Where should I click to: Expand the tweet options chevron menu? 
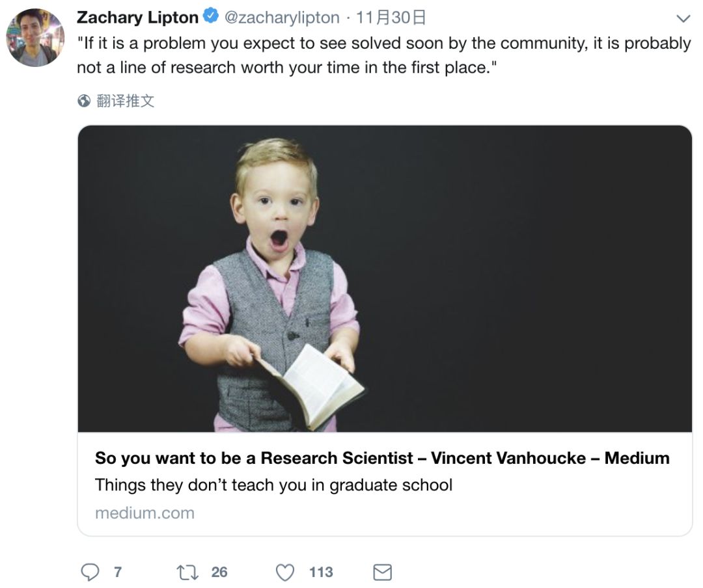[683, 18]
